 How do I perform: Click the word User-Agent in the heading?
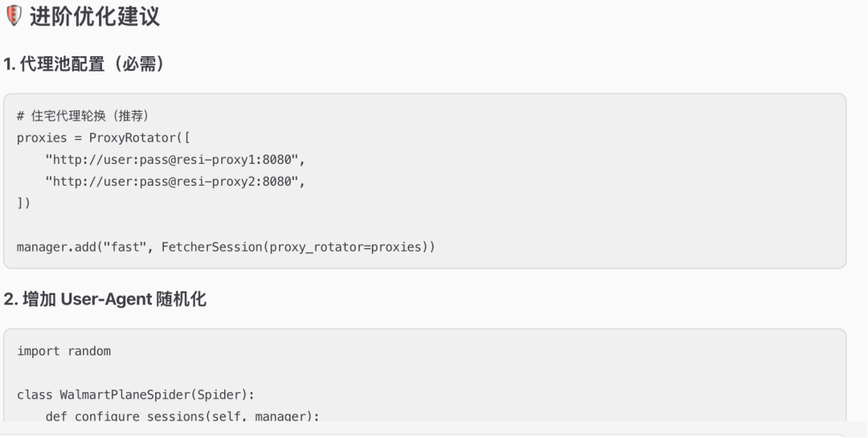(106, 300)
